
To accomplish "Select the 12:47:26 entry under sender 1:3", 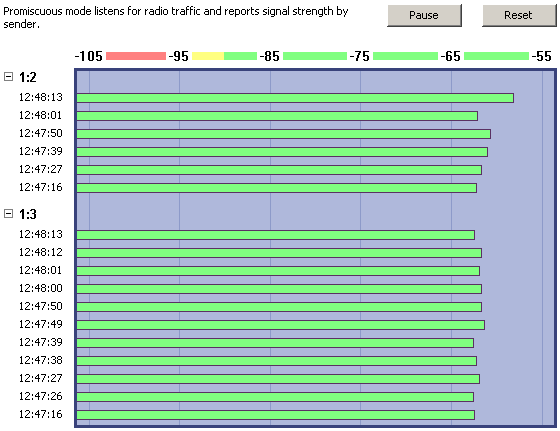I will coord(40,396).
